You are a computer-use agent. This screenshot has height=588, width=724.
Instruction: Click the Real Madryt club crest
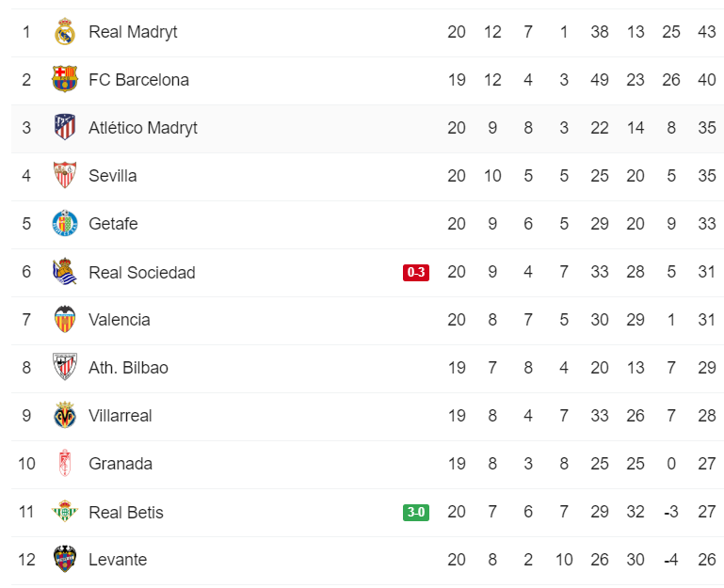click(64, 32)
